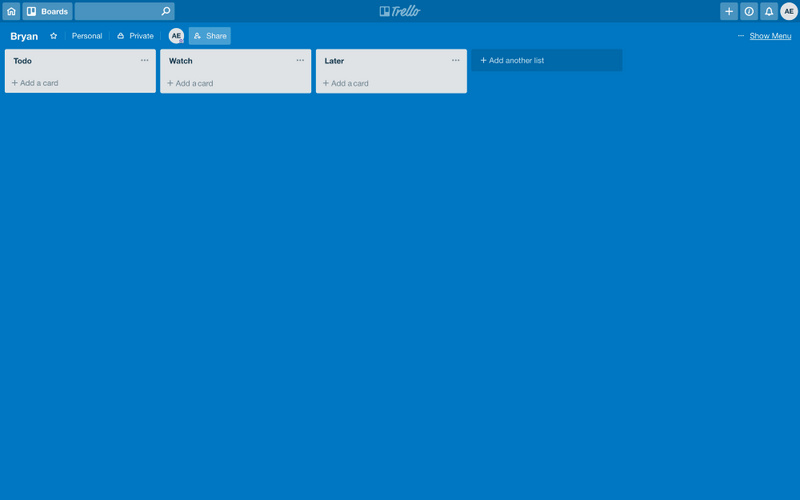Focus the header search field

(124, 11)
